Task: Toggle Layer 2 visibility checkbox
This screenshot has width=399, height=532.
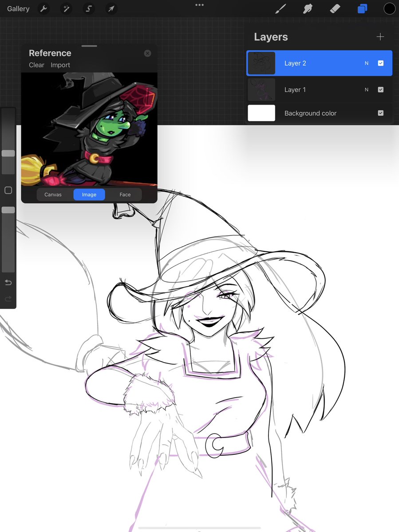Action: point(380,63)
